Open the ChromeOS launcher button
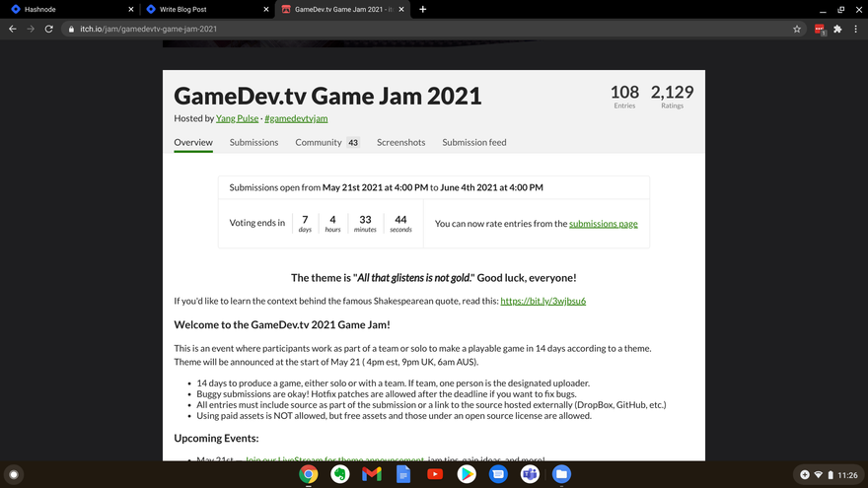868x488 pixels. 14,475
